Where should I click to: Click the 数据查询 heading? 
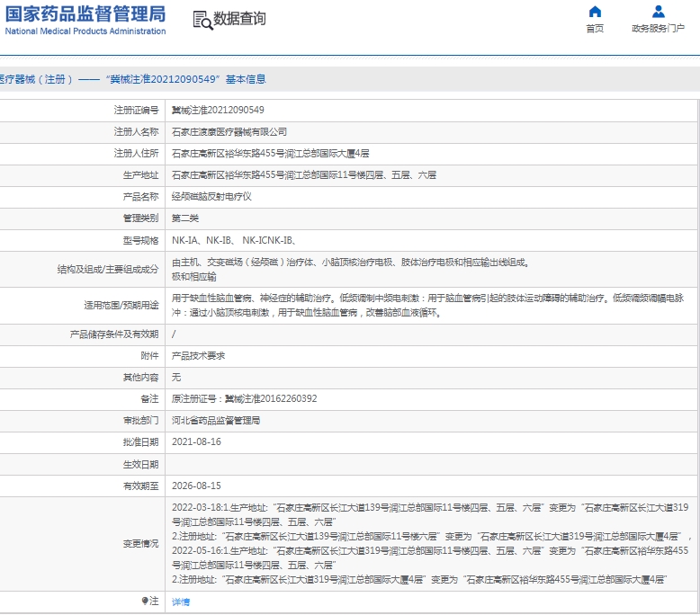(239, 19)
